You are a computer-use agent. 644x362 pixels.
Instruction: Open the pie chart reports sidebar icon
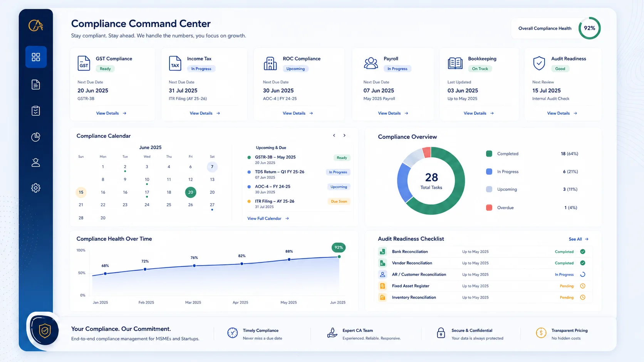[36, 137]
